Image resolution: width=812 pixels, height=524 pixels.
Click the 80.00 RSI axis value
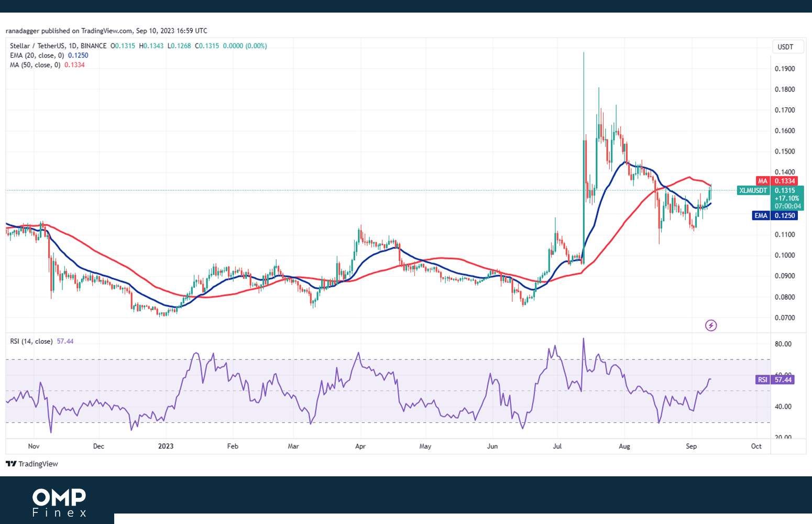point(783,344)
